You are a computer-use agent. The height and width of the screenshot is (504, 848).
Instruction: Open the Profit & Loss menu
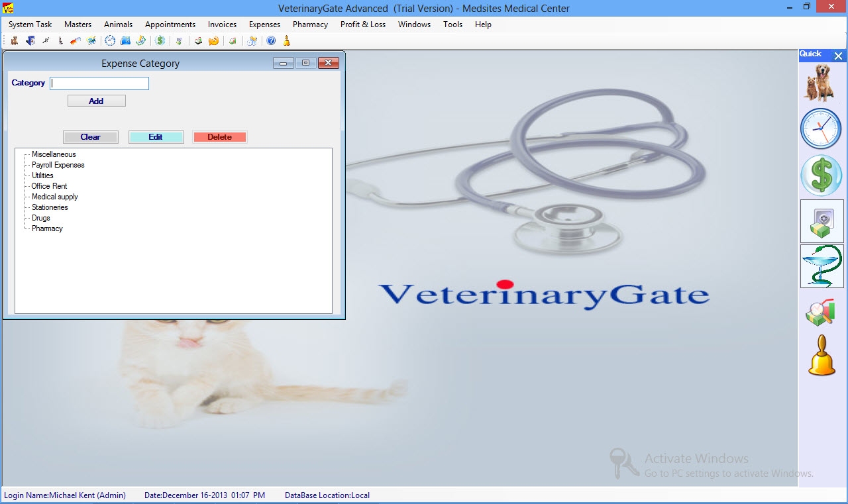coord(362,25)
